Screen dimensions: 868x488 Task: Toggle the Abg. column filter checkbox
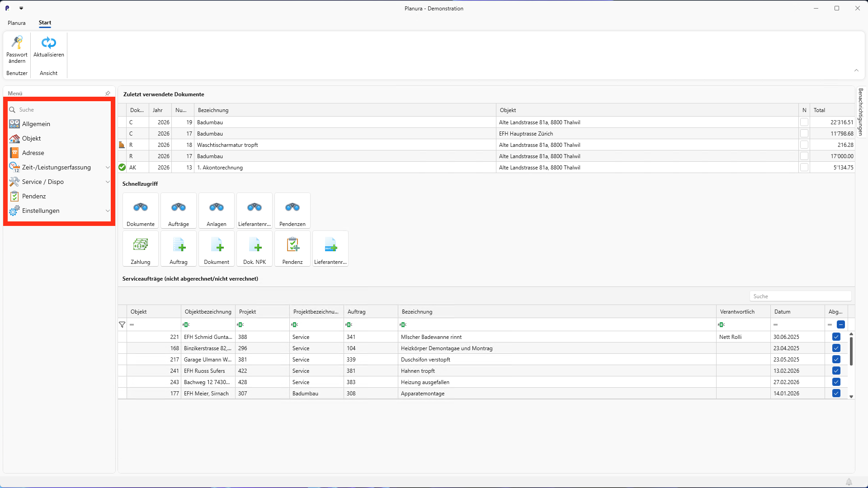840,324
